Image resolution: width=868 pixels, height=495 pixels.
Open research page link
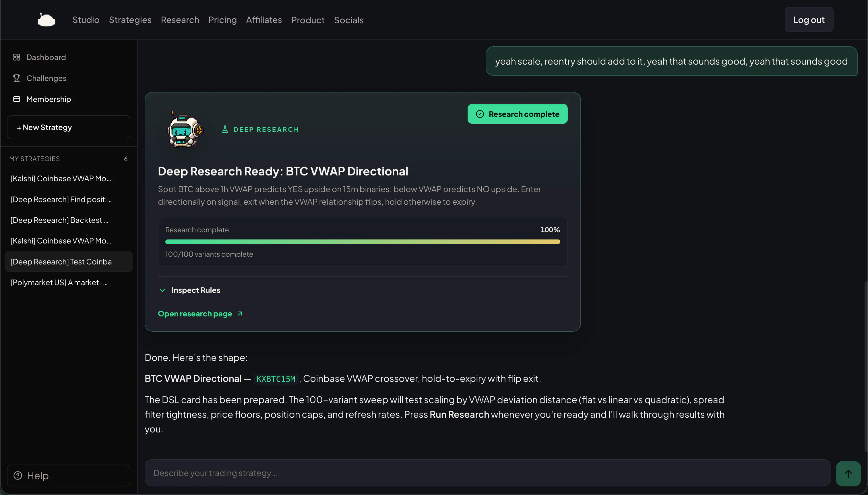[x=195, y=314]
